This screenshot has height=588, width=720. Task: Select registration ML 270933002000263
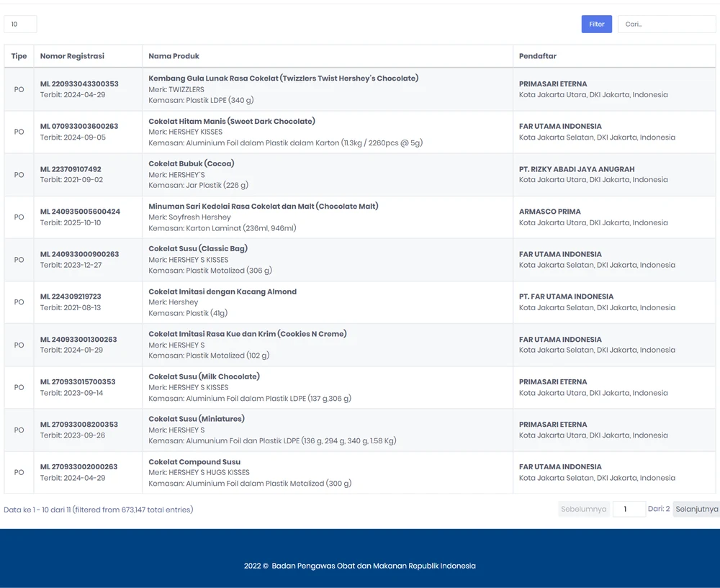pos(78,467)
